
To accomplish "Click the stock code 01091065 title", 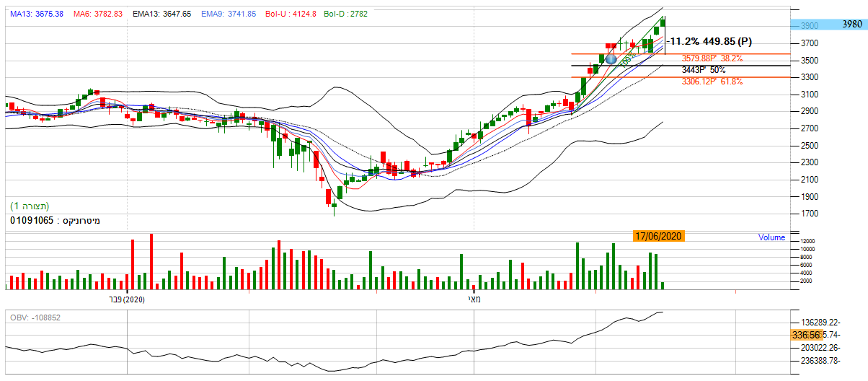I will (55, 219).
